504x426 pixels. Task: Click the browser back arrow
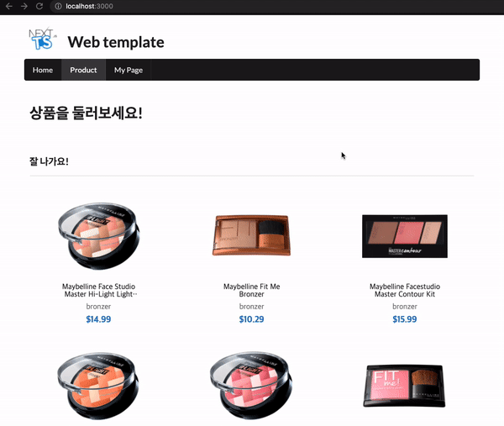coord(9,6)
